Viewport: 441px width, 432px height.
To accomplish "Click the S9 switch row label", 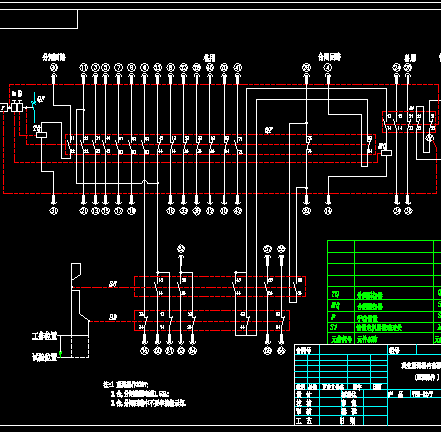I will [x=113, y=317].
